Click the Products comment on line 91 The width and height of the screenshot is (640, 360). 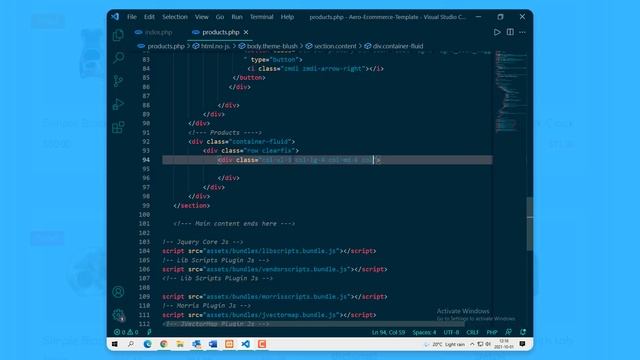pos(225,133)
